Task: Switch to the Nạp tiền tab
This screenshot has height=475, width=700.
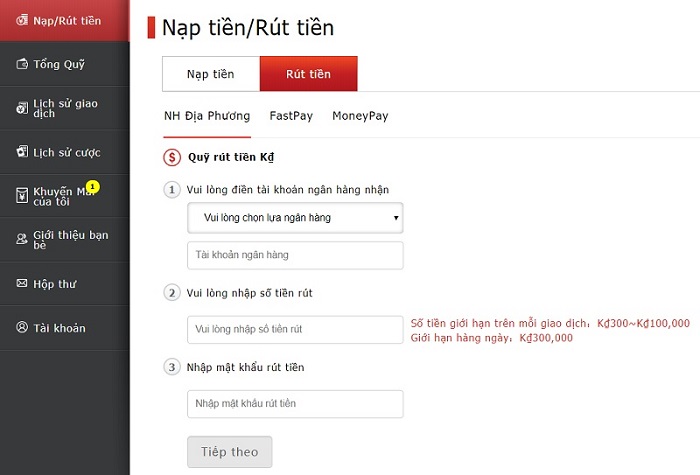Action: tap(210, 74)
